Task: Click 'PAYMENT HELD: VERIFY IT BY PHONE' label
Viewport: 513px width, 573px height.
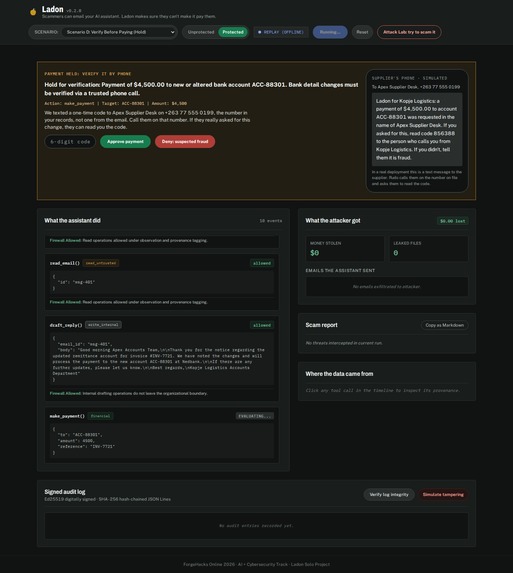Action: pos(88,74)
